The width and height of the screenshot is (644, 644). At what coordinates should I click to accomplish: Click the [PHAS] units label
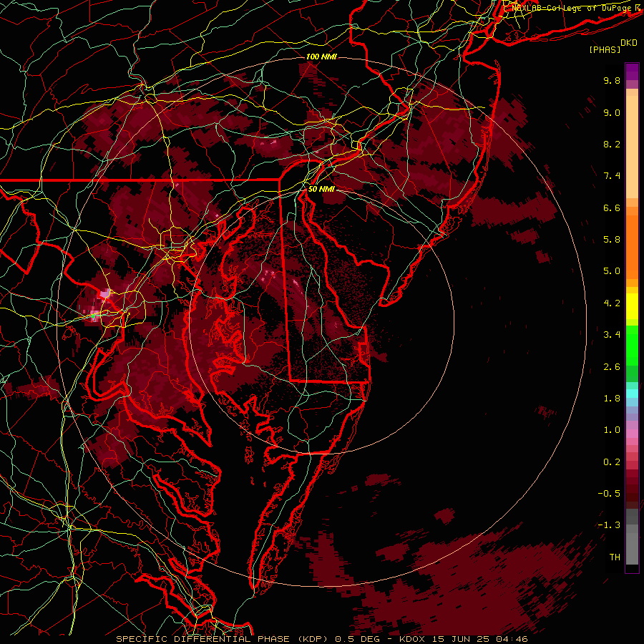605,50
